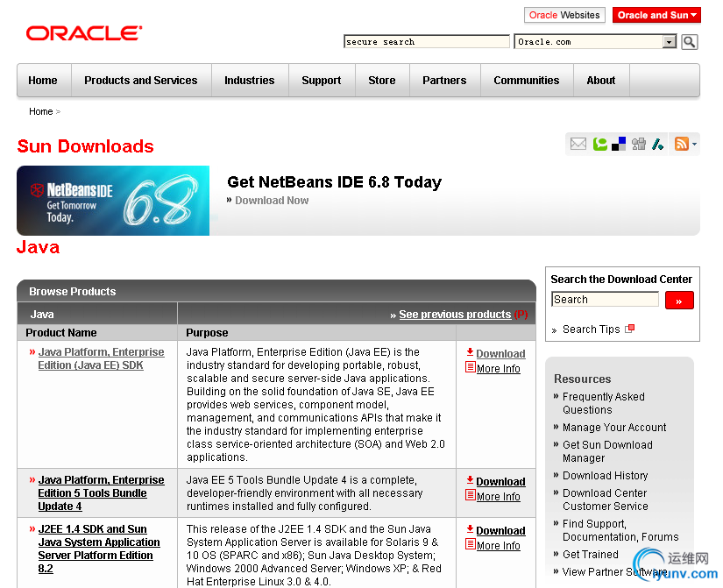The image size is (723, 588).
Task: Open the Java Platform, Enterprise Edition (Java EE) SDK link
Action: tap(101, 358)
